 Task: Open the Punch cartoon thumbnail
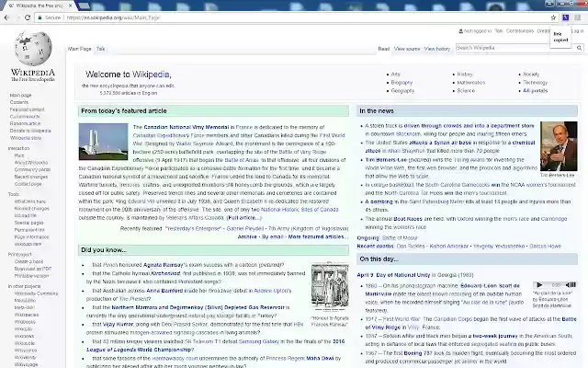pyautogui.click(x=330, y=287)
